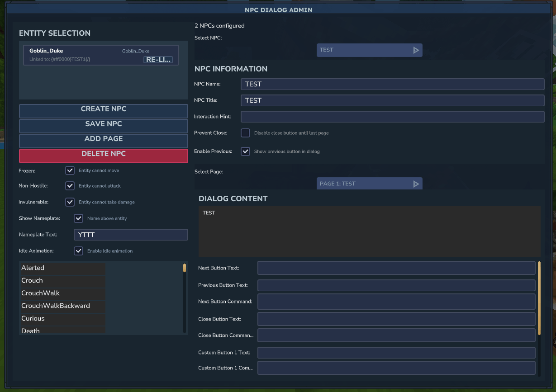The image size is (556, 392).
Task: Uncheck the Invulnerable option
Action: [70, 202]
